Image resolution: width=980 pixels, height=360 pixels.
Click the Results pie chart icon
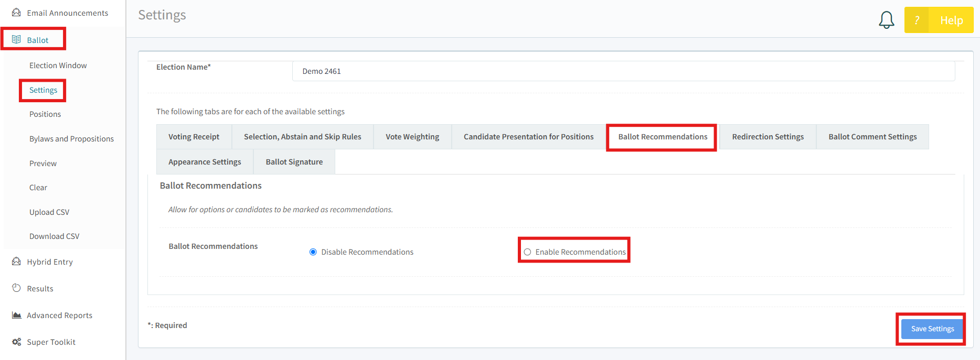point(16,288)
